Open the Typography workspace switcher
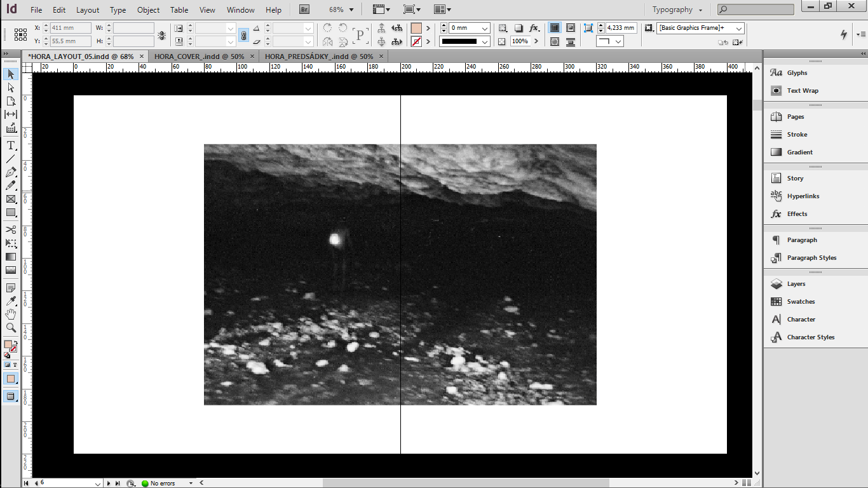 pyautogui.click(x=677, y=10)
